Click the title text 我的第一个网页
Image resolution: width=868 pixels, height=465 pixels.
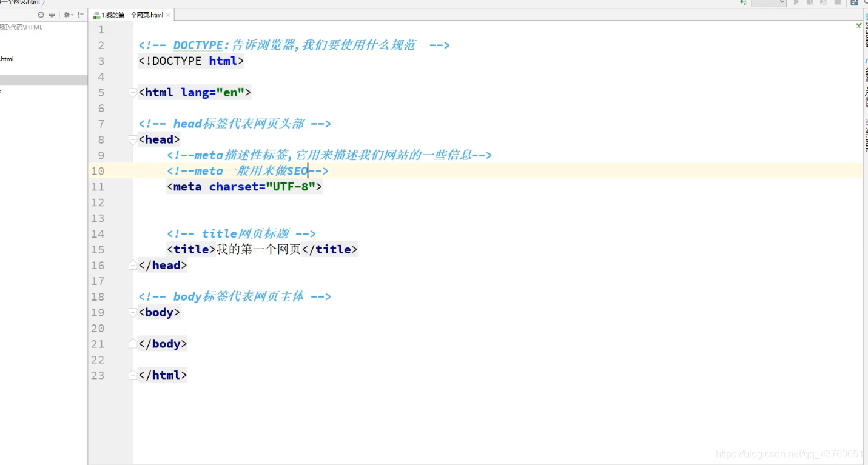point(258,250)
